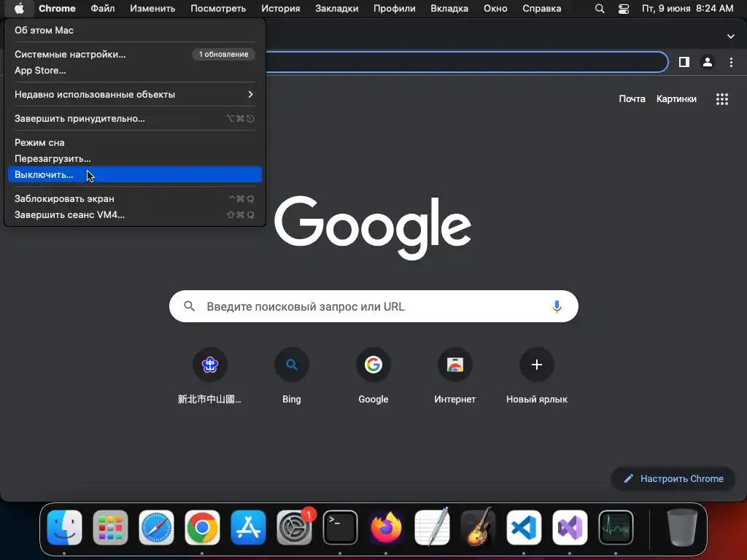Open System Preferences in the Dock
The height and width of the screenshot is (560, 747).
click(x=294, y=528)
